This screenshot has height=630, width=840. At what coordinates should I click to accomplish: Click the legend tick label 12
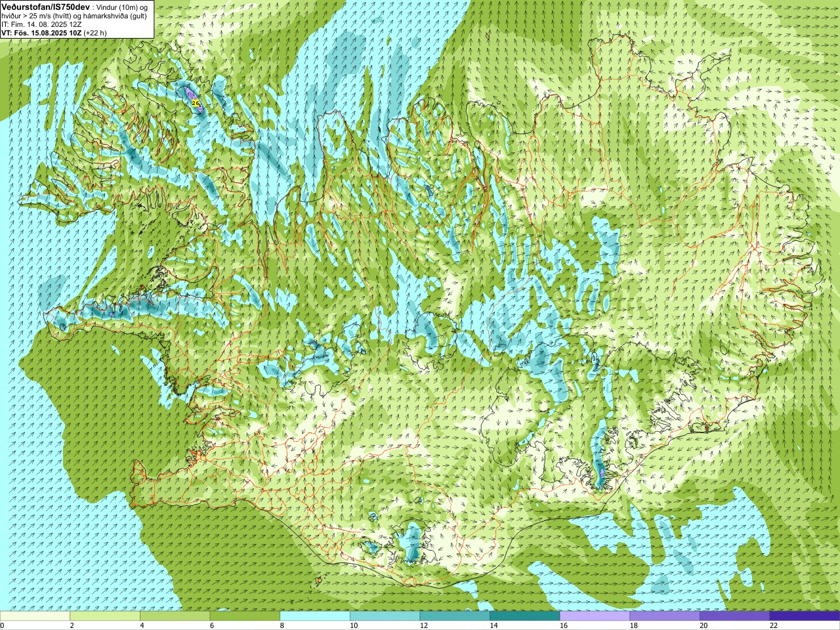pos(424,625)
